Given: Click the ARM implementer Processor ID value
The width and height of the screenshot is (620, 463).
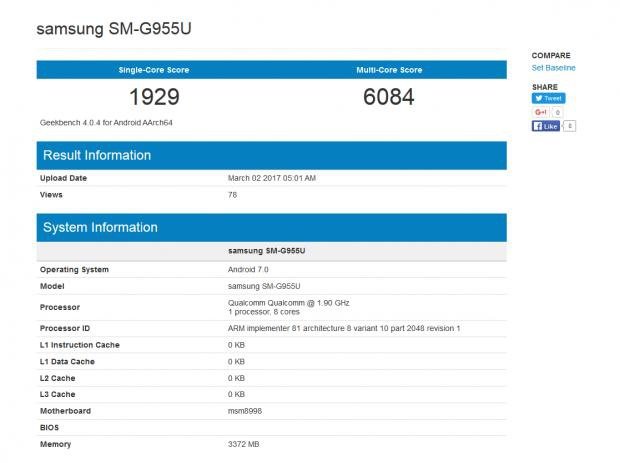Looking at the screenshot, I should click(x=343, y=328).
